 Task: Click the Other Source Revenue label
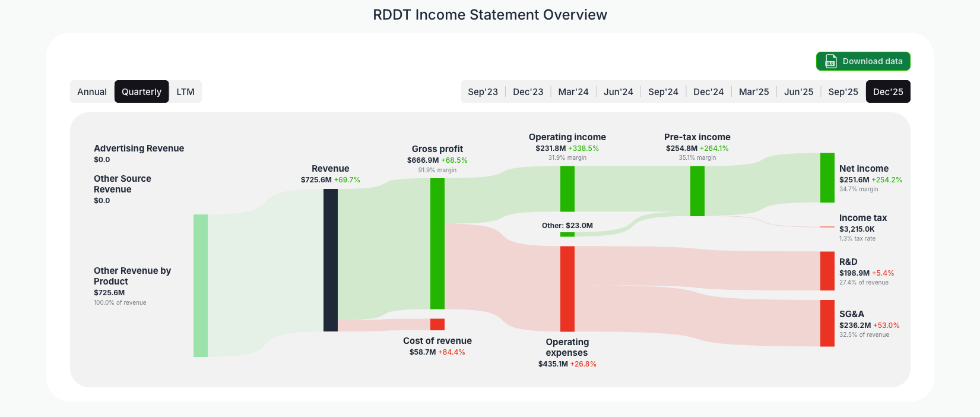[122, 184]
